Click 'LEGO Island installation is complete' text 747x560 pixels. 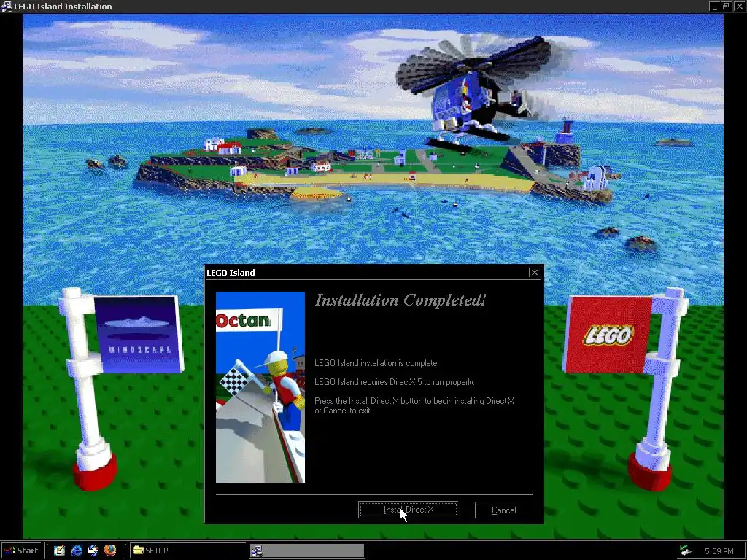[x=376, y=363]
